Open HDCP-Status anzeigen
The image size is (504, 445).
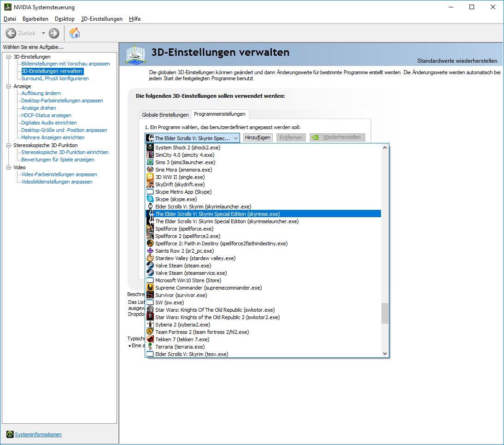[46, 115]
